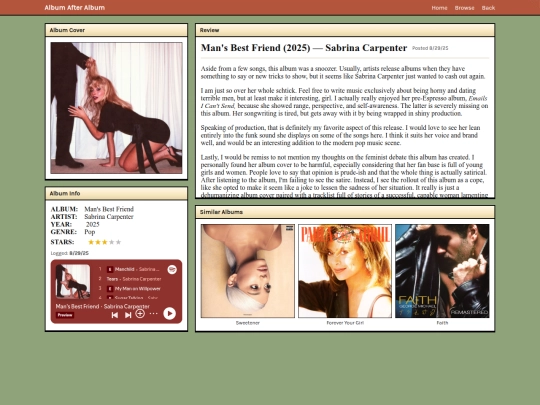
Task: Click the Pop genre value
Action: click(x=90, y=232)
